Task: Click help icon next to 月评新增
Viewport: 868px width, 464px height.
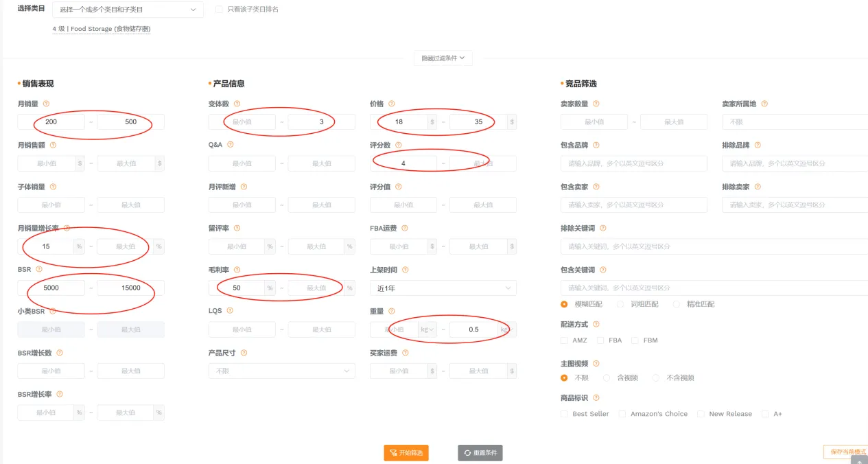Action: click(244, 187)
